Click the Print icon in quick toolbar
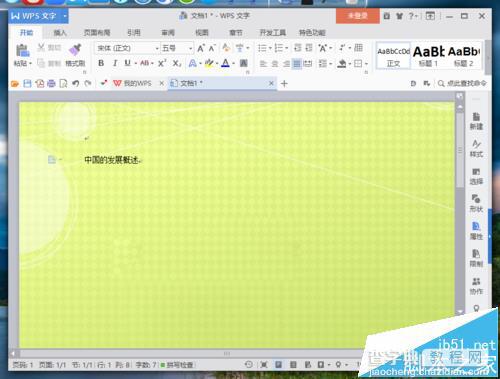The width and height of the screenshot is (500, 379). pos(51,84)
